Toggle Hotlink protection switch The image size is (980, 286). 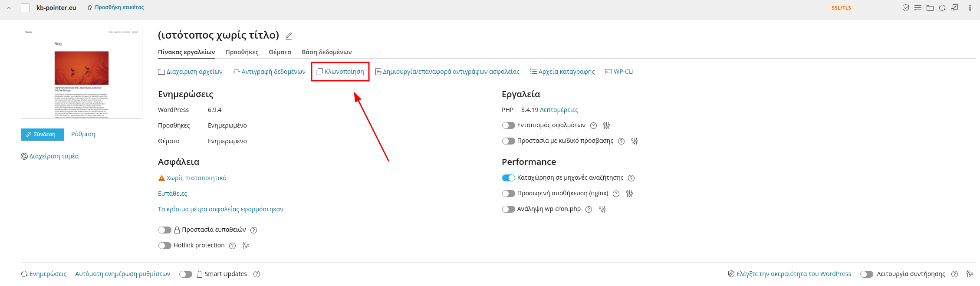click(x=164, y=246)
